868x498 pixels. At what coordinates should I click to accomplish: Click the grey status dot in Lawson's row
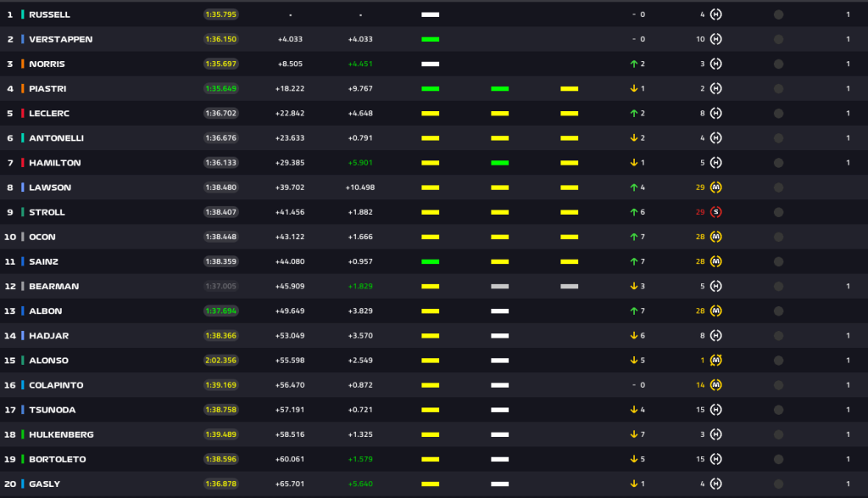tap(778, 187)
